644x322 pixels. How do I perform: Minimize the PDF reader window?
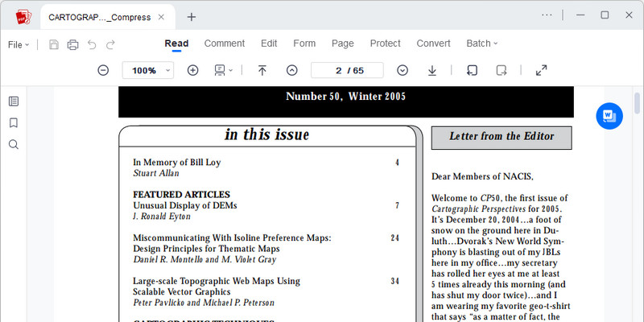click(580, 15)
